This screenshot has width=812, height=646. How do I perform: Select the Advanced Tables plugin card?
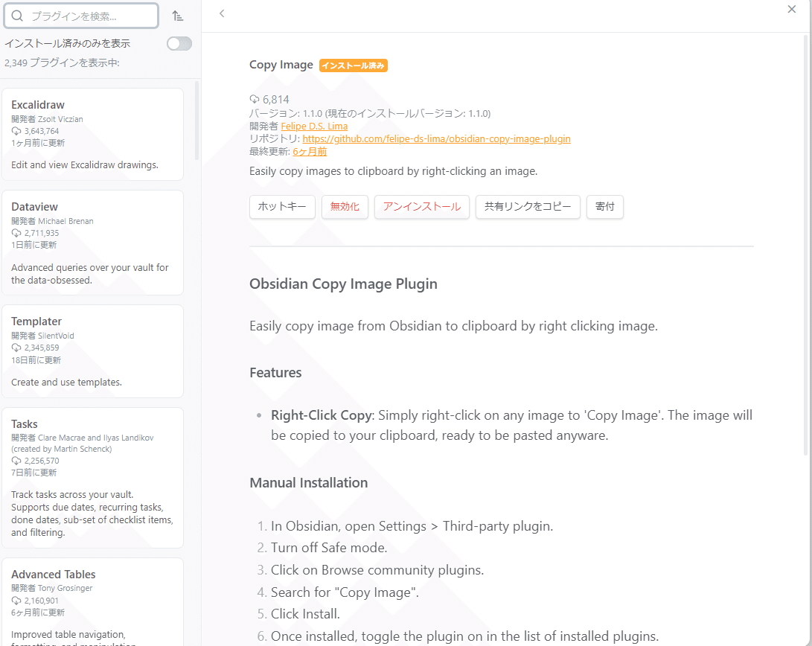point(93,602)
